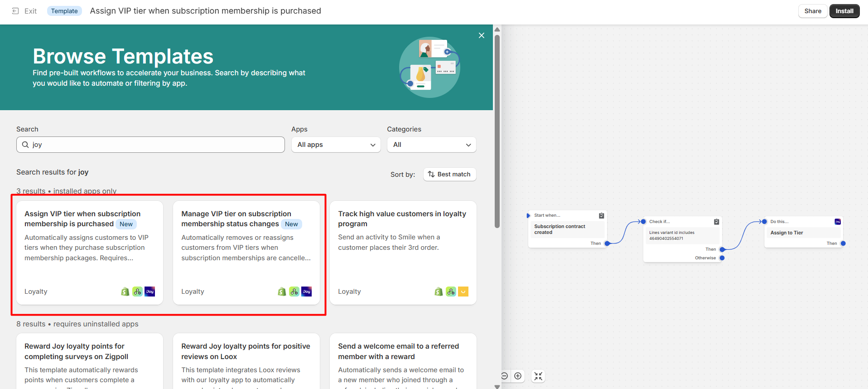868x389 pixels.
Task: Click the Exit icon in the header
Action: [x=15, y=11]
